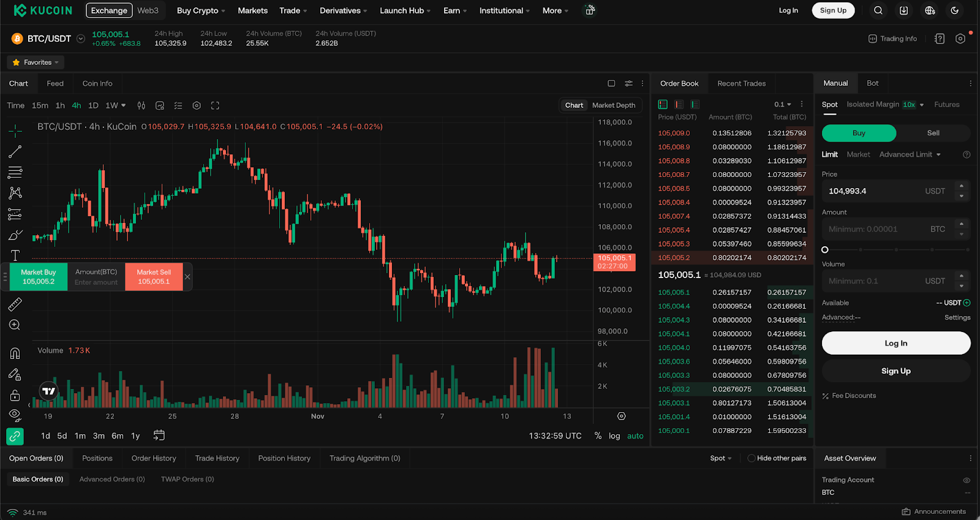Expand the Favorites dropdown

click(x=36, y=62)
